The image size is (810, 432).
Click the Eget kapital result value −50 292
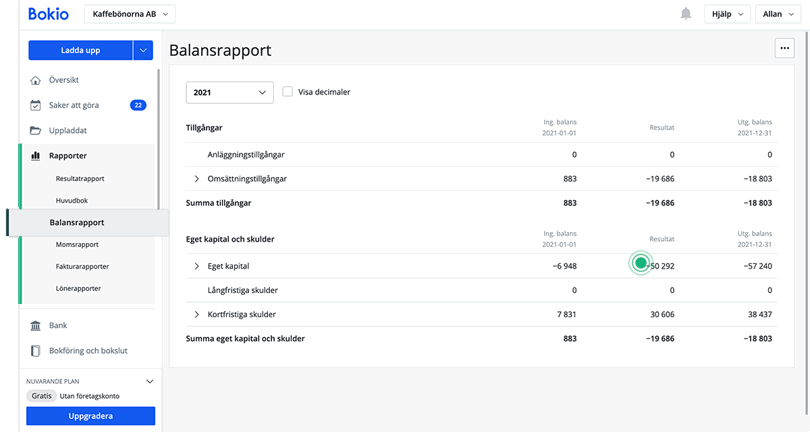660,266
